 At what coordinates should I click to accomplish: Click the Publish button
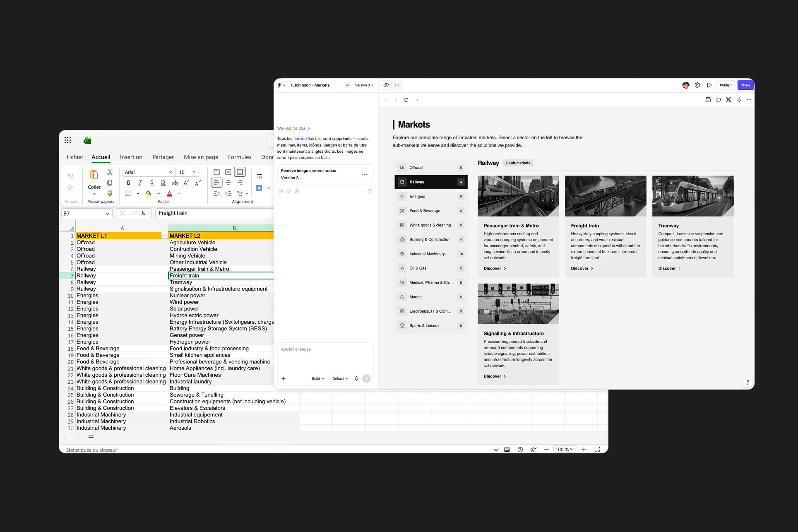pyautogui.click(x=726, y=85)
